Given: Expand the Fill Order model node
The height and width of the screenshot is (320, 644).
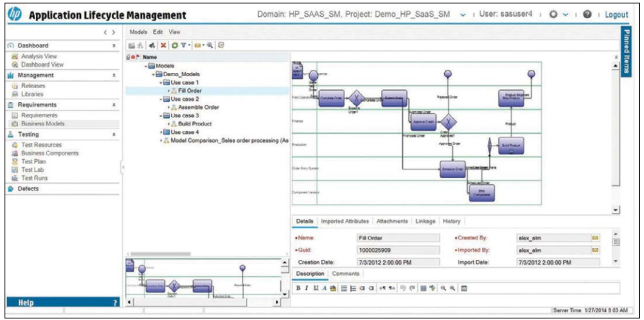Looking at the screenshot, I should coord(169,91).
